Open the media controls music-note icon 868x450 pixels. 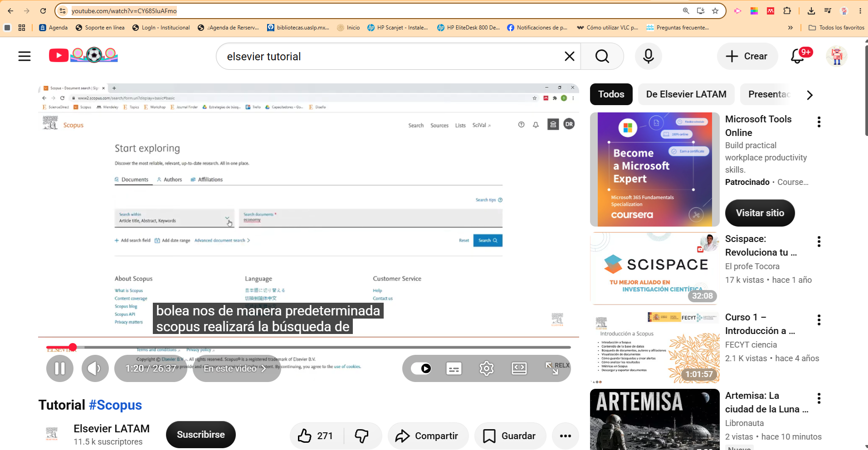click(828, 11)
